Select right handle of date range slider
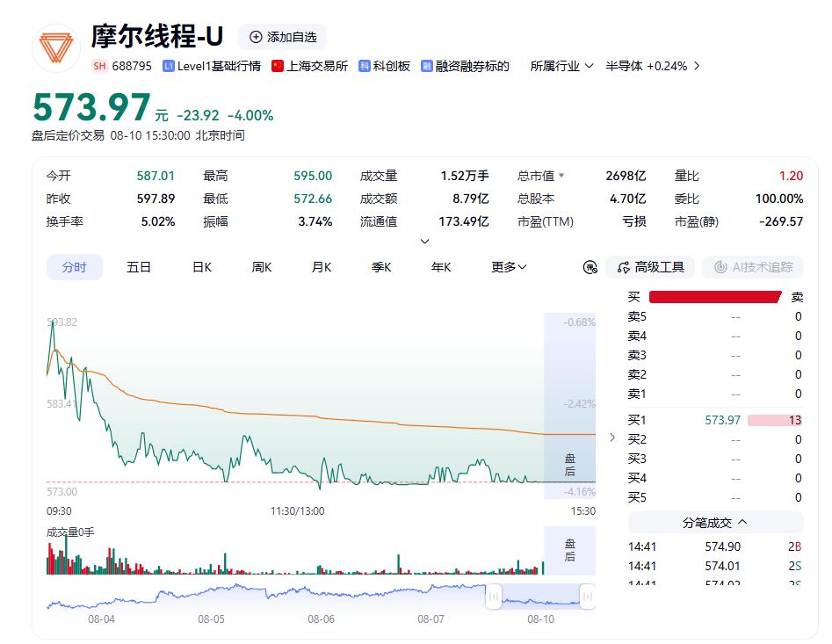 [x=588, y=597]
